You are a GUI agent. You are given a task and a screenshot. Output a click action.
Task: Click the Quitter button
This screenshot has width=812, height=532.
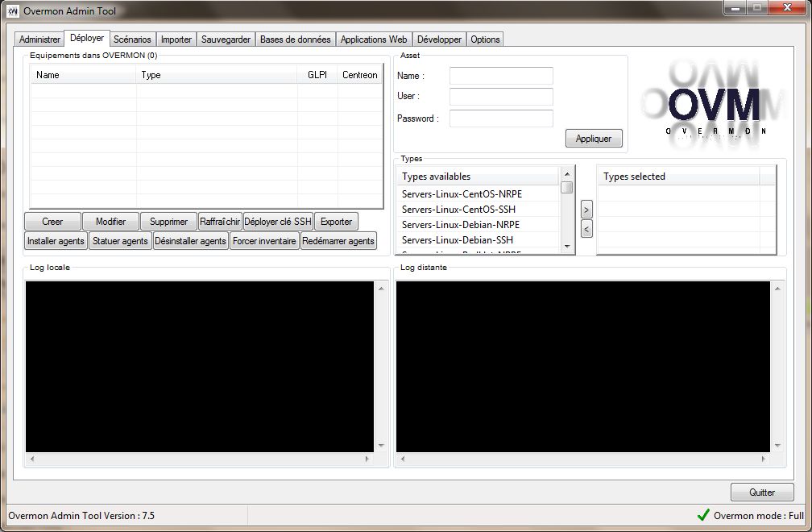(762, 493)
